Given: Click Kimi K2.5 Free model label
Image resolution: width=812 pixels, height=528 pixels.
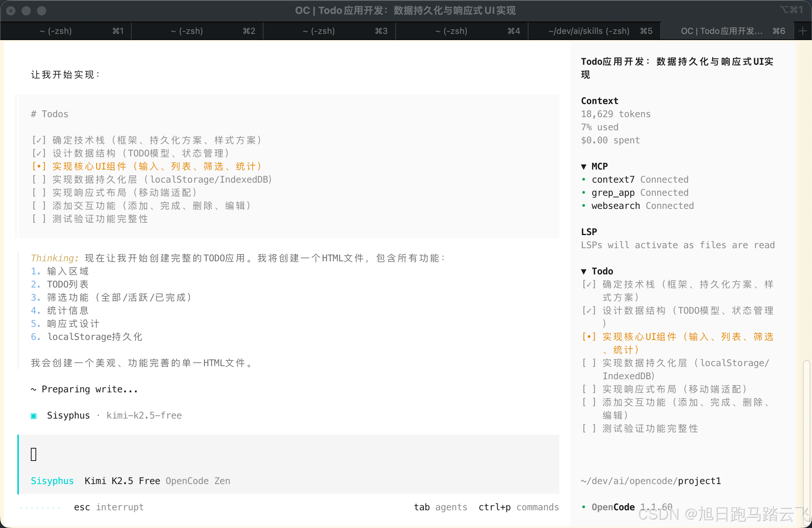Looking at the screenshot, I should 122,481.
